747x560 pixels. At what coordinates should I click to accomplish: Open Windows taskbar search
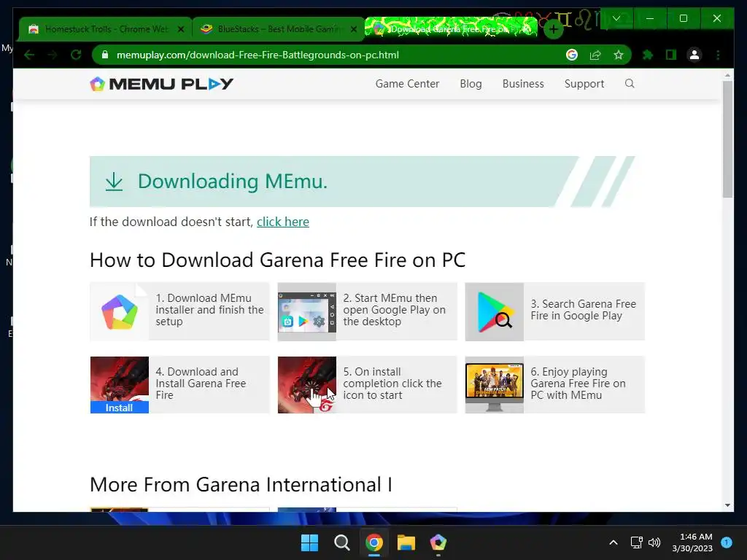point(341,542)
